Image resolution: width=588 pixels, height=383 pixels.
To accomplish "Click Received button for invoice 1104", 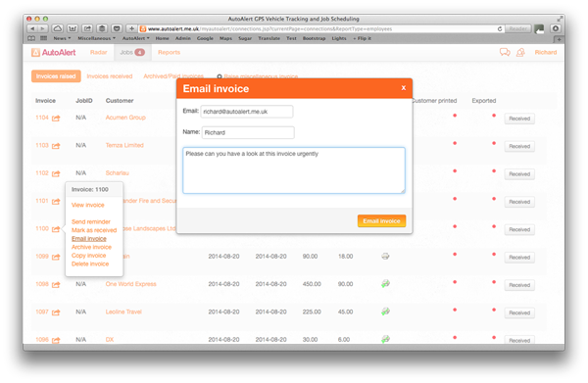I will coord(519,119).
